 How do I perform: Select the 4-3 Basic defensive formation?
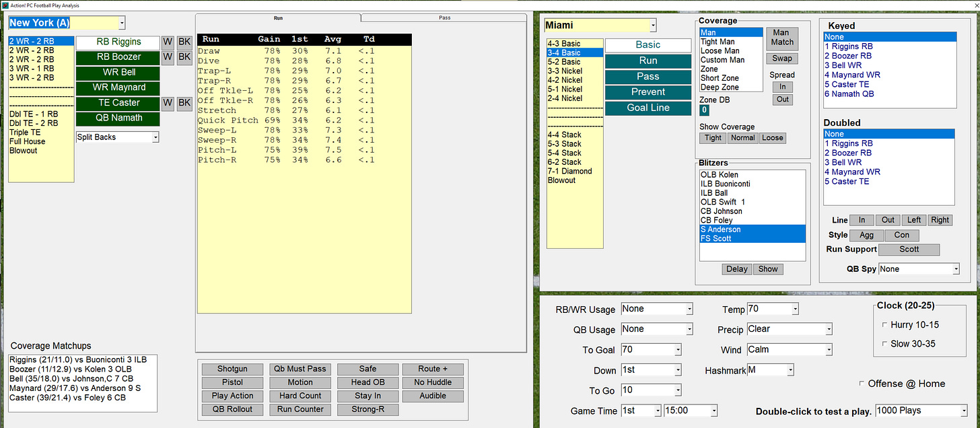[575, 44]
